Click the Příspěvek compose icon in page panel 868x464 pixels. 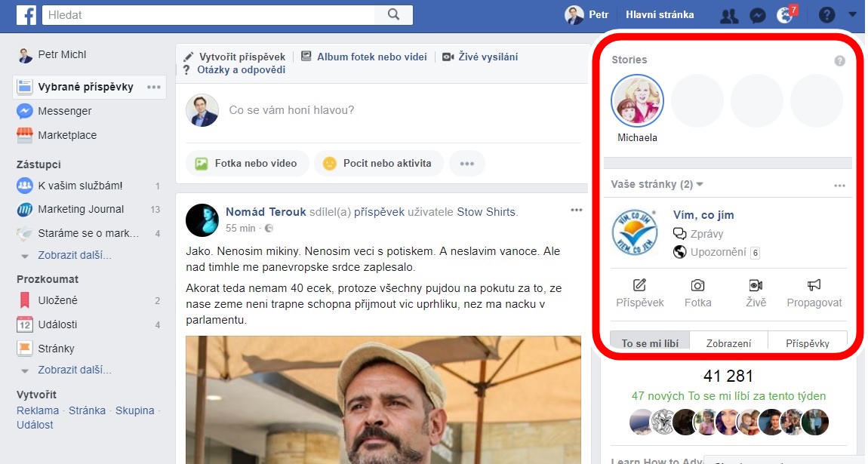click(639, 285)
